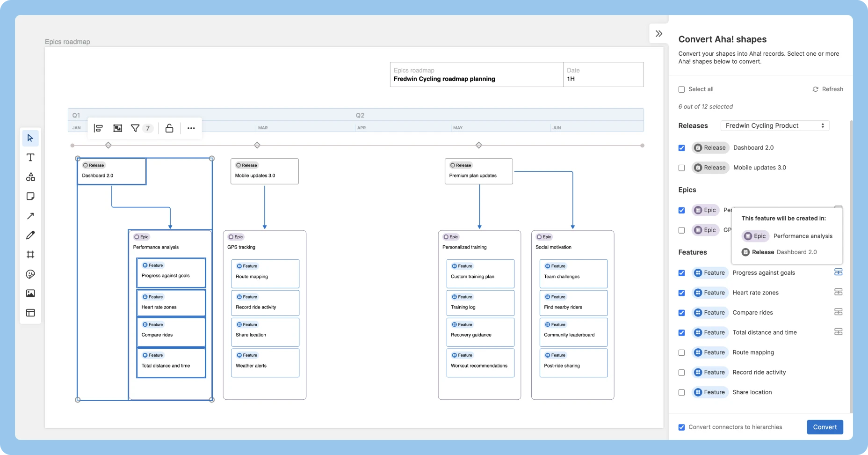Add a sticky note

(30, 196)
